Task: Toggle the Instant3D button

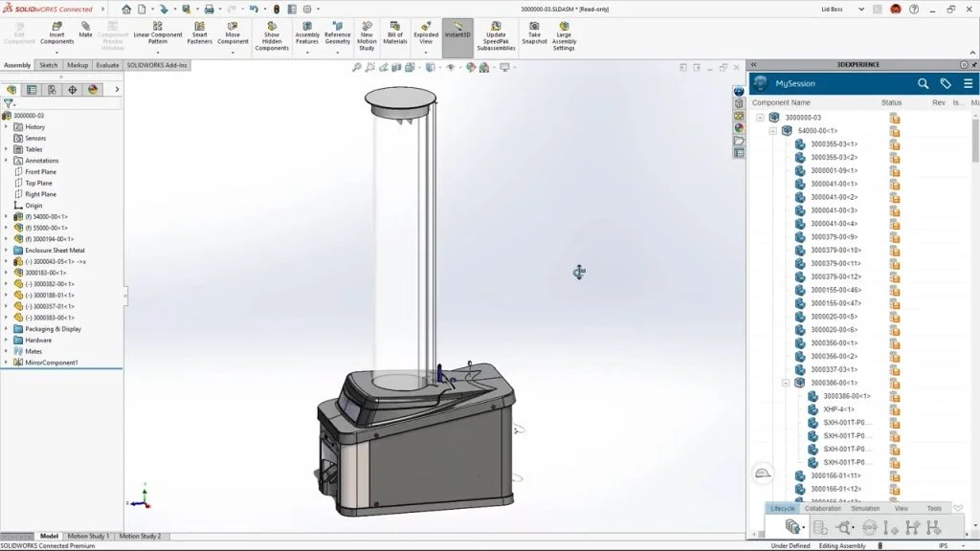Action: [x=457, y=29]
